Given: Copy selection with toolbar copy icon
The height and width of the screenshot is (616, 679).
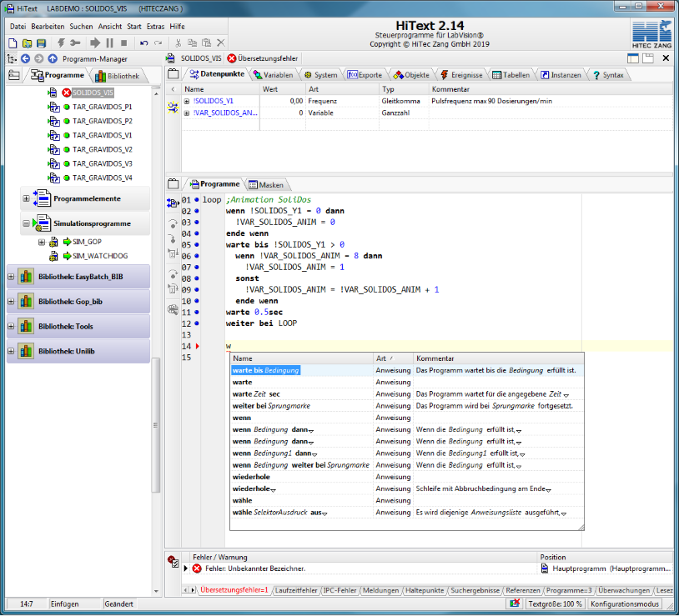Looking at the screenshot, I should click(x=192, y=43).
